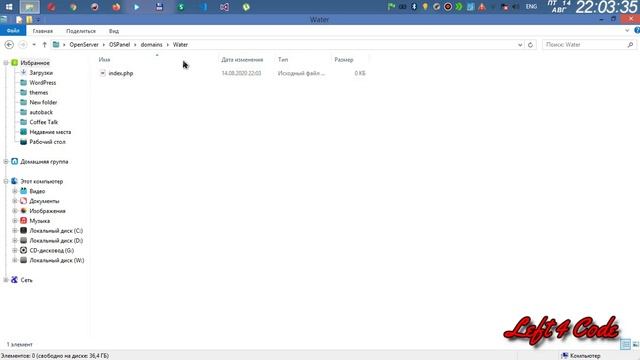Click the Bluetooth tray icon
Viewport: 640px width, 360px height.
414,7
